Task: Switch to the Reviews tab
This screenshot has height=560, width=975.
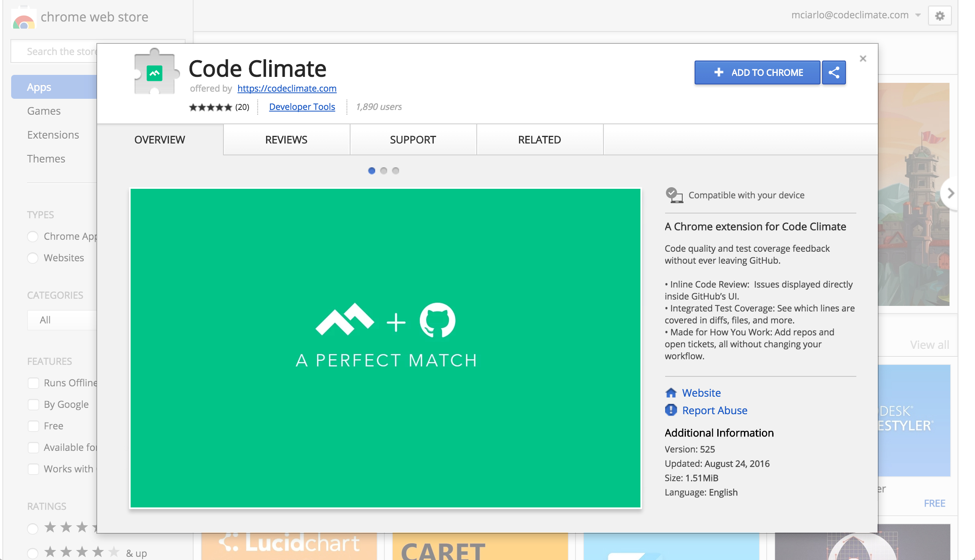Action: pyautogui.click(x=286, y=140)
